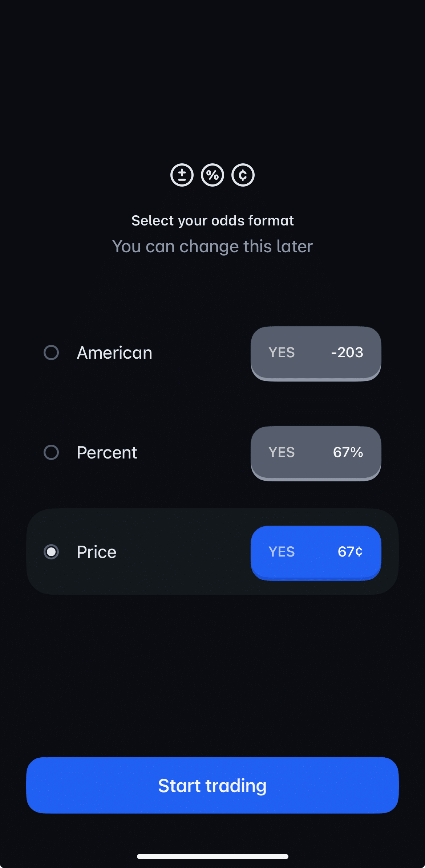Image resolution: width=425 pixels, height=868 pixels.
Task: Click the Start trading button
Action: pos(212,786)
